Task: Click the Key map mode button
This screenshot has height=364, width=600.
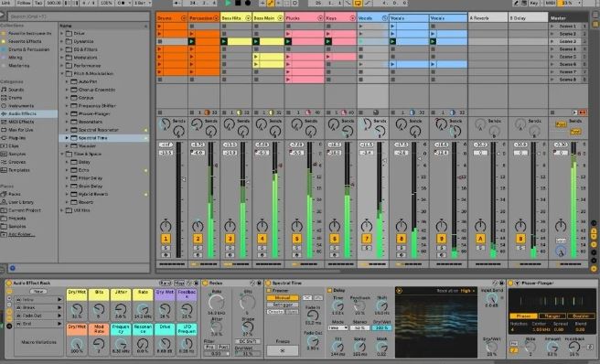Action: (534, 3)
